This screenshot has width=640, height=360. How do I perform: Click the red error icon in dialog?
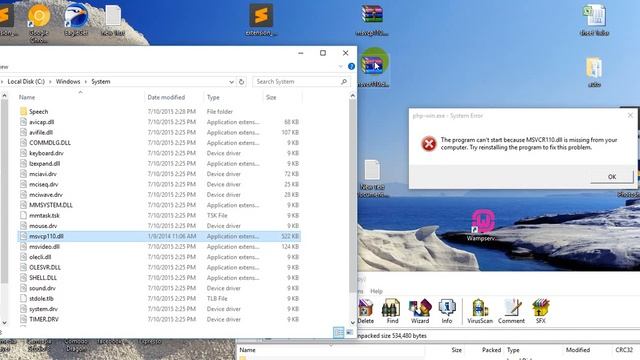tap(429, 144)
